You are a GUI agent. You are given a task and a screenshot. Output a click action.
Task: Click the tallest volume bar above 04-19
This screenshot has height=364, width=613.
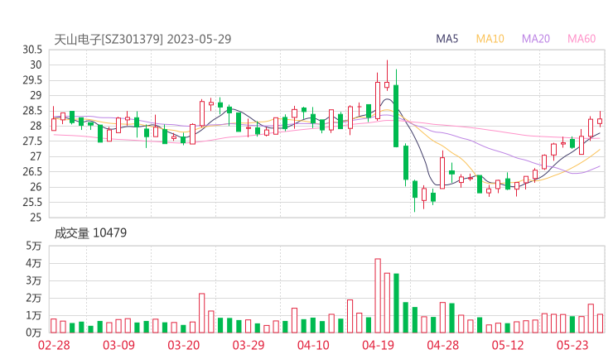point(378,295)
